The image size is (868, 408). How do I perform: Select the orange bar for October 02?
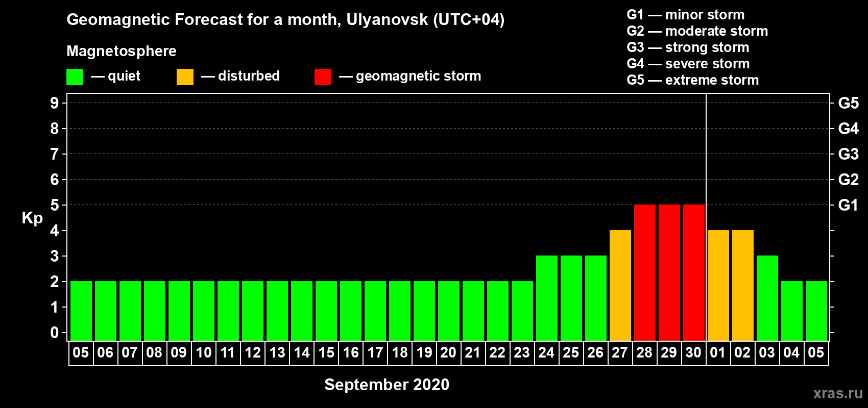743,285
